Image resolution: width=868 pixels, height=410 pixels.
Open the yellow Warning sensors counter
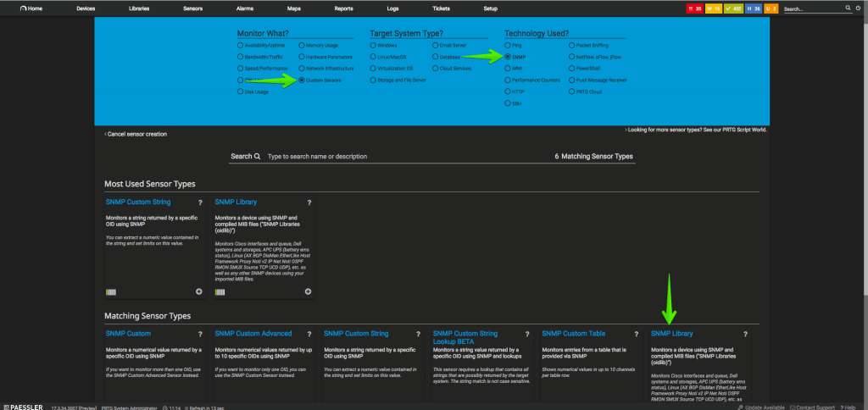[713, 8]
